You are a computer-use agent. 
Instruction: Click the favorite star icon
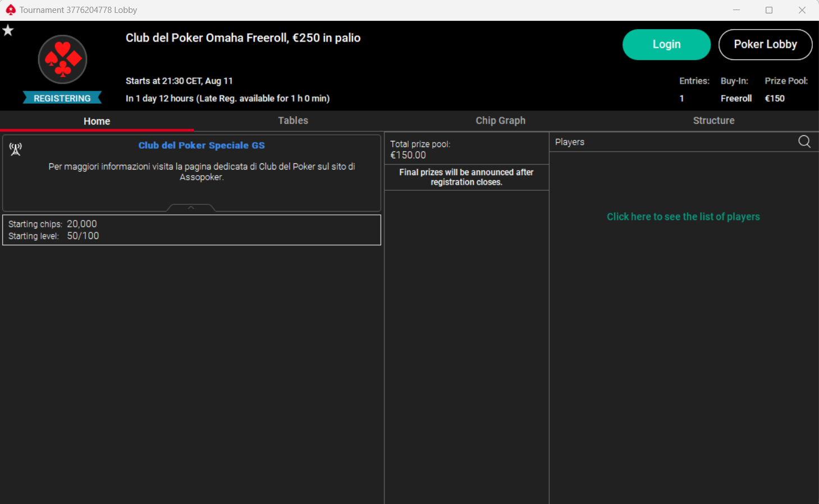[8, 30]
